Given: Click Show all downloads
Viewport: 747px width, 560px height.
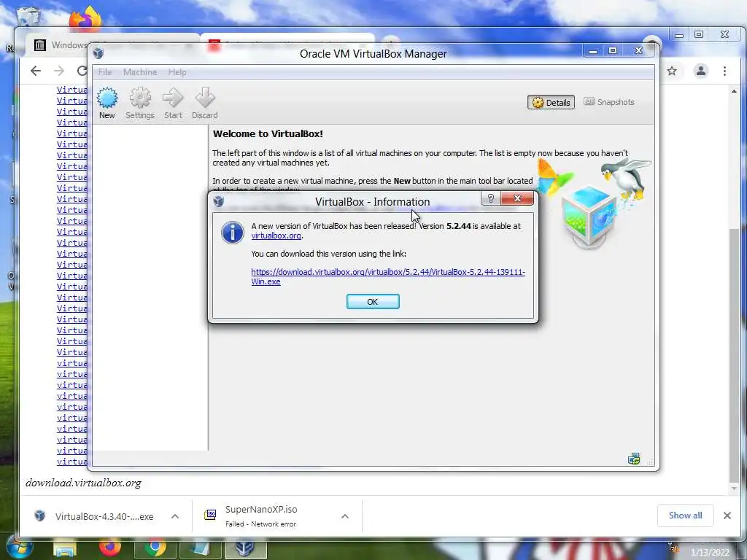Looking at the screenshot, I should (x=685, y=516).
